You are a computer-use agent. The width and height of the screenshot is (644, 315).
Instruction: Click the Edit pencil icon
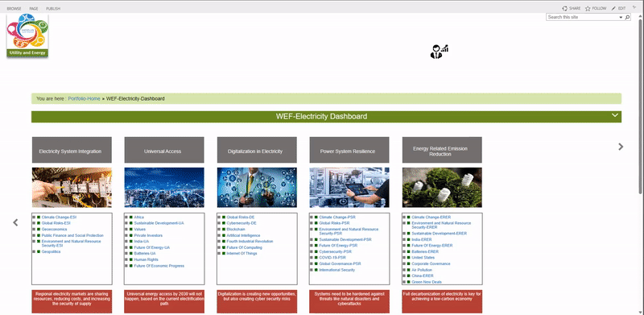pyautogui.click(x=613, y=8)
